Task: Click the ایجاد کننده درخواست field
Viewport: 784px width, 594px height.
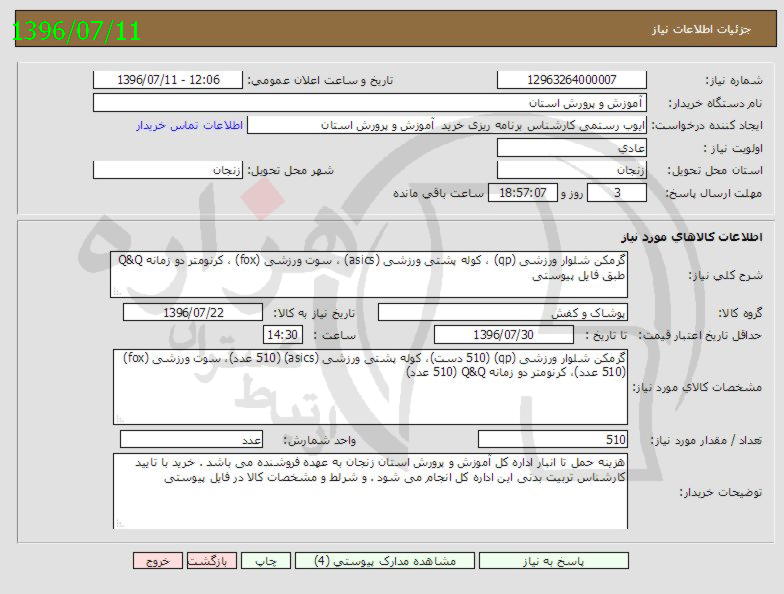Action: point(446,125)
